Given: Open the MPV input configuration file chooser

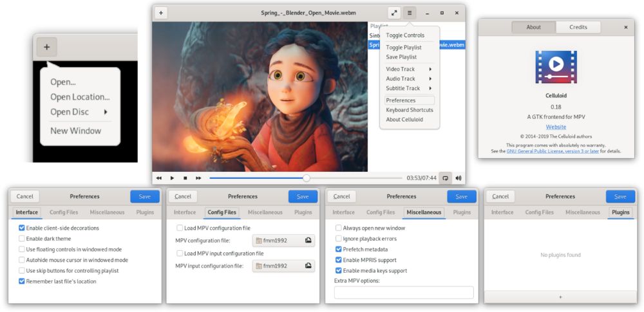Looking at the screenshot, I should point(284,266).
